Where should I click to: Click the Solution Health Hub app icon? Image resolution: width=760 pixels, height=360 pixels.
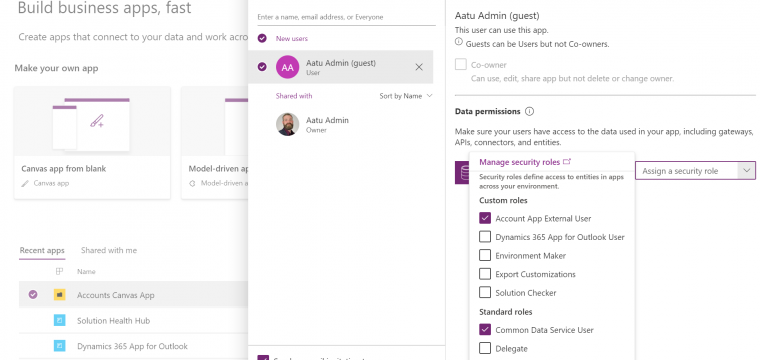coord(60,320)
